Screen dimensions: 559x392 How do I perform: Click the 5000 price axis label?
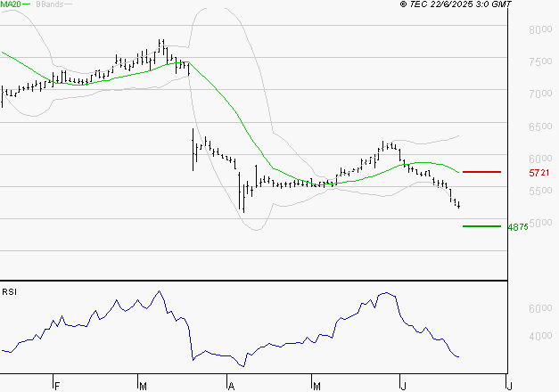pos(540,223)
